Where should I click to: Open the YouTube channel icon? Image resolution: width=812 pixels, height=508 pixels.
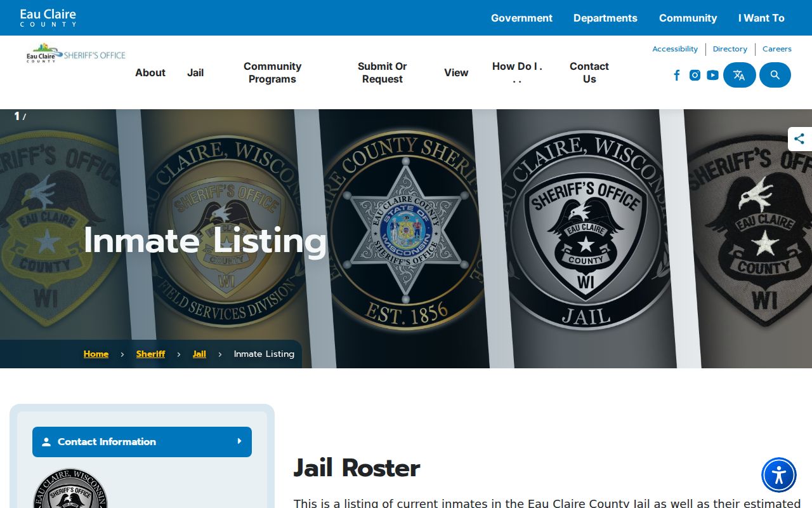(x=712, y=76)
